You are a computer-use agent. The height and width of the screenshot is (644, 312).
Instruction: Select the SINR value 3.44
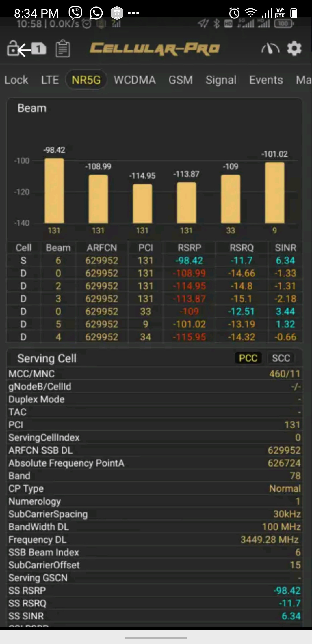pos(285,312)
